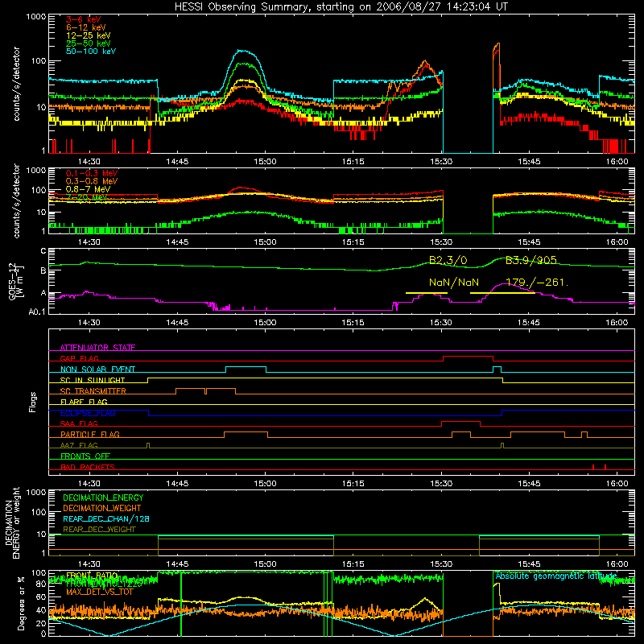Image resolution: width=644 pixels, height=644 pixels.
Task: Click the NaN/NaN position annotation
Action: [453, 283]
